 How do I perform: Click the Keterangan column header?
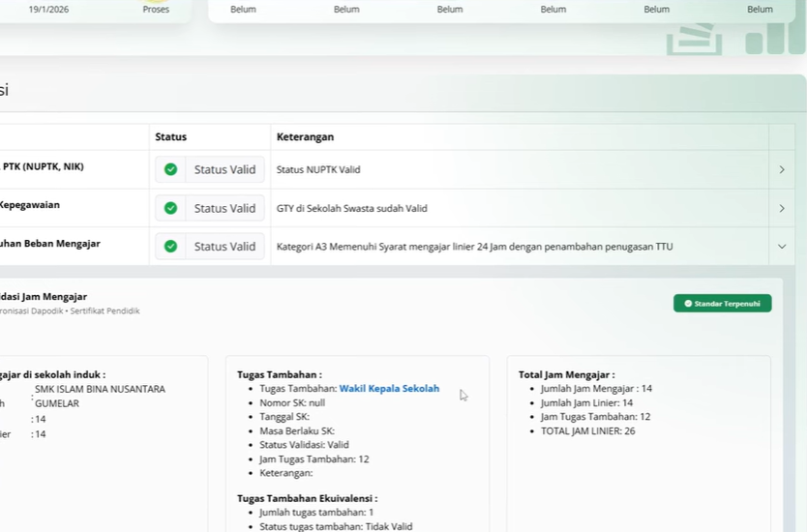(x=305, y=137)
